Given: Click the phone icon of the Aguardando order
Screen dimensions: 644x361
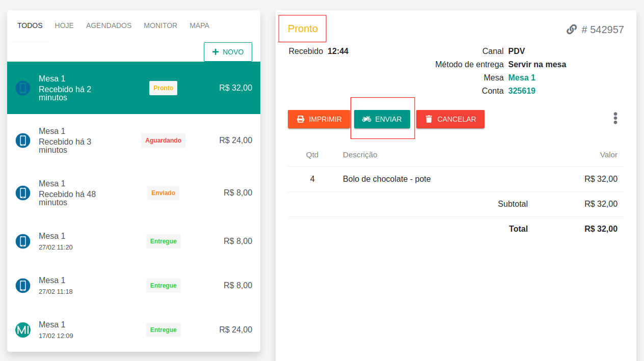Looking at the screenshot, I should (x=22, y=141).
